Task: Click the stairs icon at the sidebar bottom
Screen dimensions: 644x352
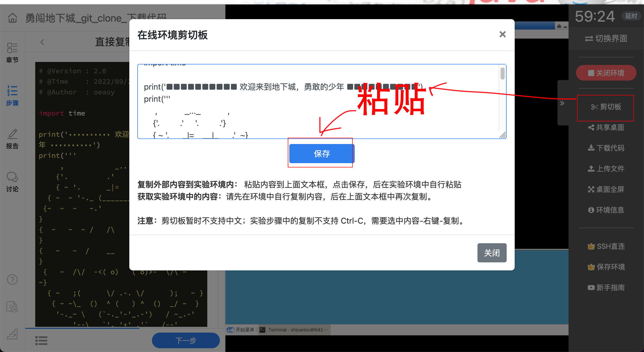Action: click(12, 334)
